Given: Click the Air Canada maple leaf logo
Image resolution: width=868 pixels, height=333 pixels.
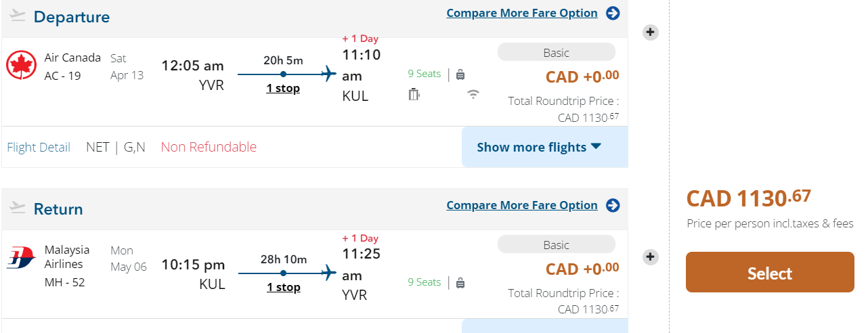Looking at the screenshot, I should [x=21, y=66].
